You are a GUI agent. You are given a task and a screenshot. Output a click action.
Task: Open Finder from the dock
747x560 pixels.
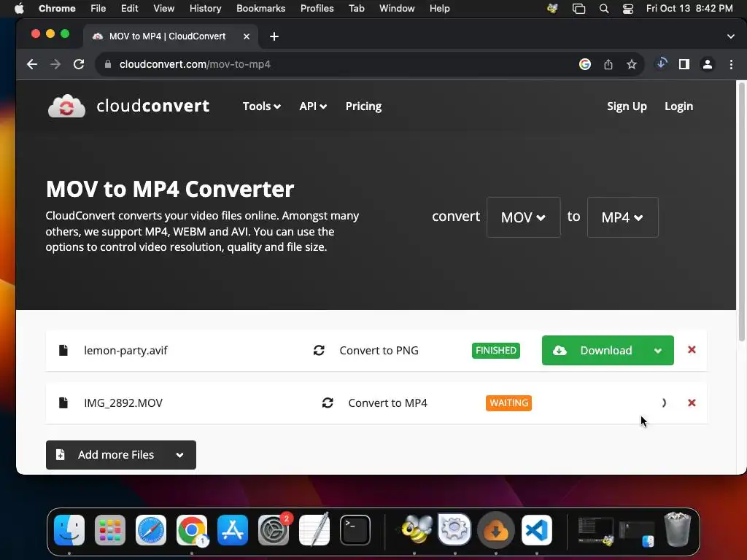pyautogui.click(x=69, y=530)
